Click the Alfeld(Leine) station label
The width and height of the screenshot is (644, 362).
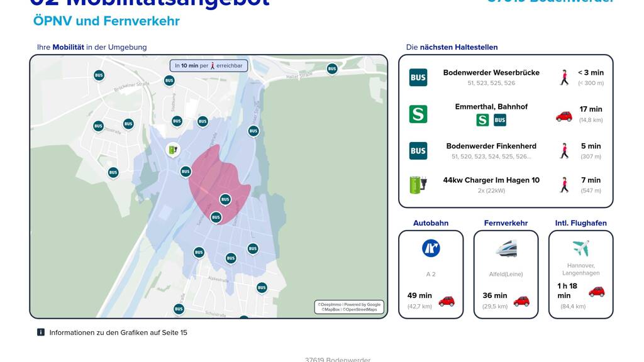coord(506,274)
